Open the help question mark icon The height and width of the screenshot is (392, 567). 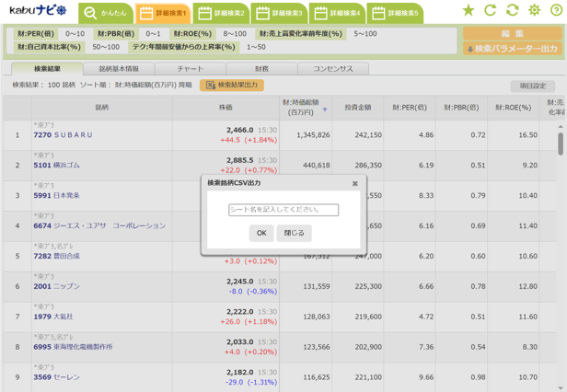pos(556,10)
